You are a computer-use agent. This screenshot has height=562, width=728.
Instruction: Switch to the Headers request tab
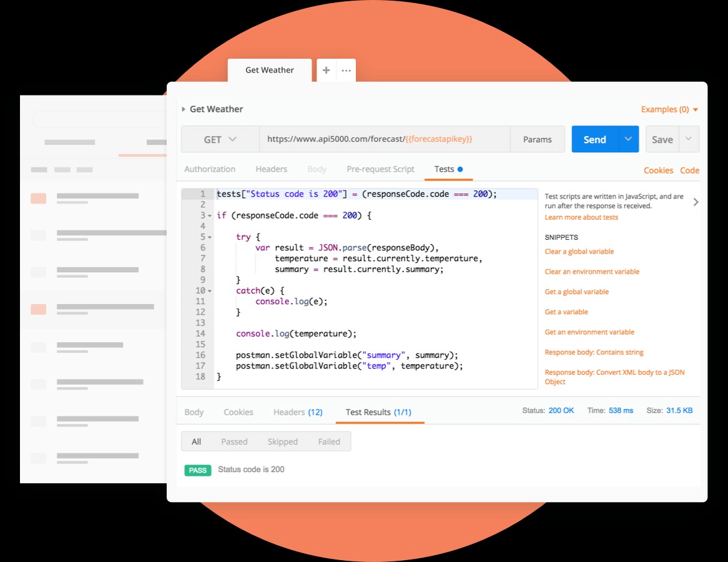(x=271, y=169)
